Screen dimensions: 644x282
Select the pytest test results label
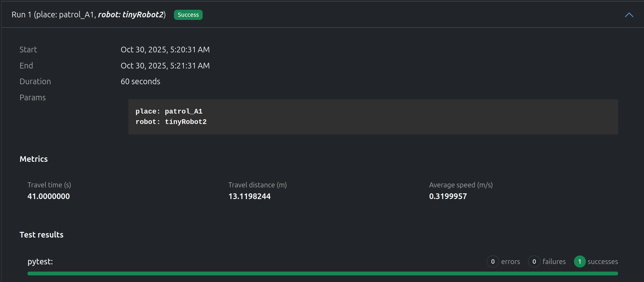(40, 261)
